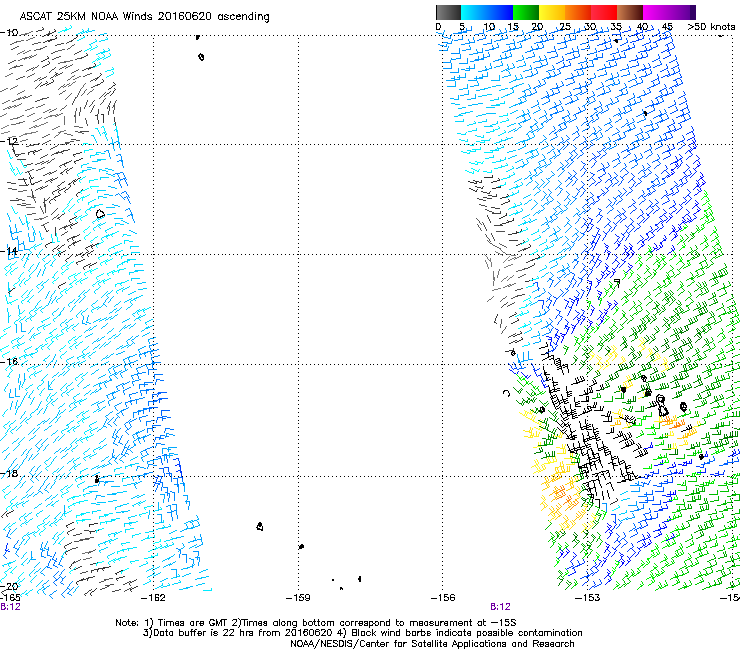Viewport: 740px width, 650px height.
Task: Select the "-14" latitude axis label
Action: [x=9, y=251]
